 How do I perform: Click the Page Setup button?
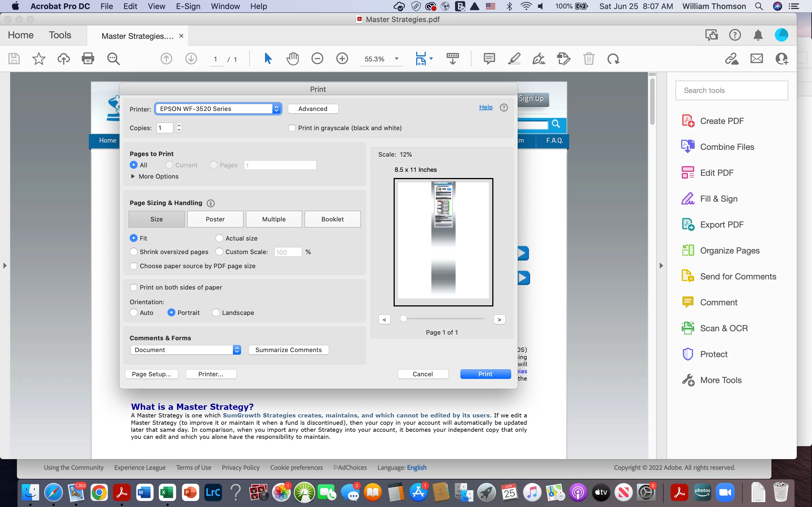151,374
